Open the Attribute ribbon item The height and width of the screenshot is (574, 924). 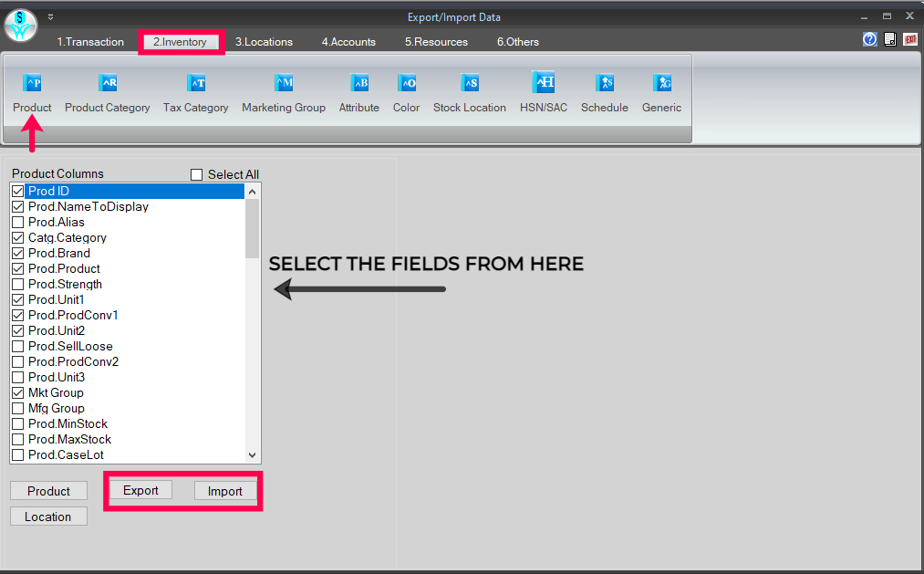[x=358, y=92]
